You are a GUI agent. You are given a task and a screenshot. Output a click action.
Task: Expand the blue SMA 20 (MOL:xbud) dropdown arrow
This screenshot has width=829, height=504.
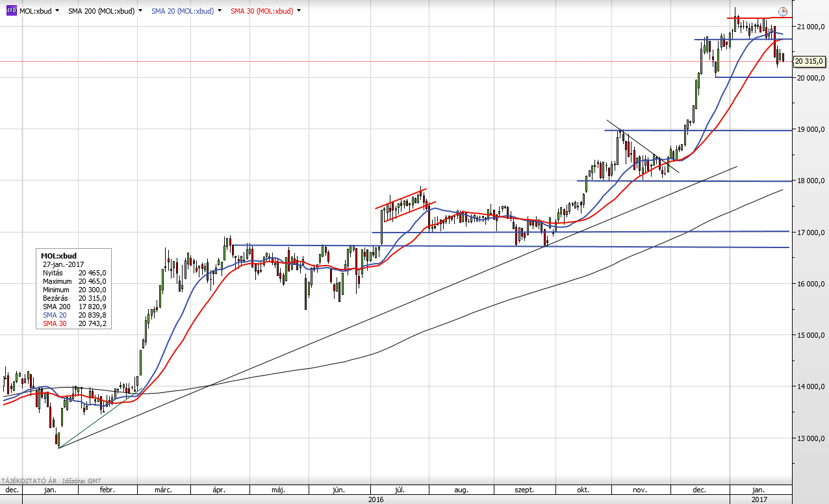[220, 11]
